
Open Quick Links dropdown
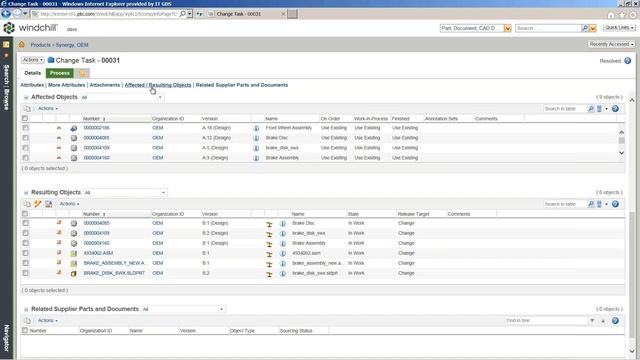pyautogui.click(x=619, y=28)
